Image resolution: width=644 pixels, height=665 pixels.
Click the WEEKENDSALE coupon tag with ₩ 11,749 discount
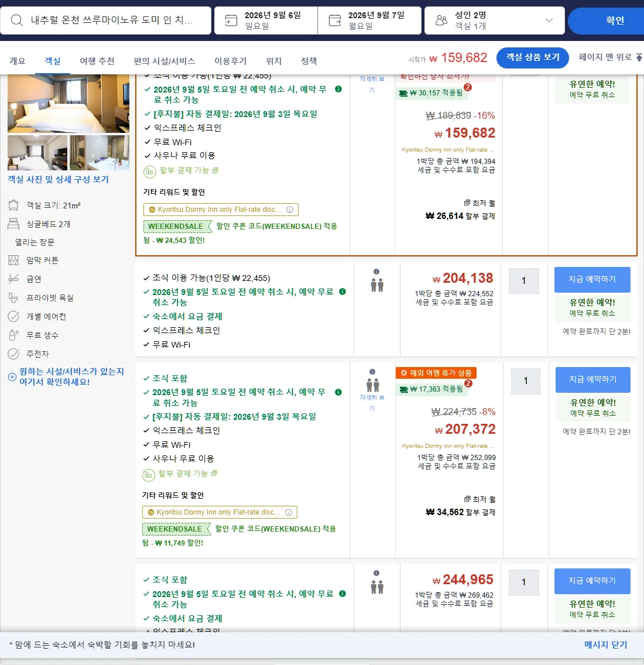click(176, 529)
